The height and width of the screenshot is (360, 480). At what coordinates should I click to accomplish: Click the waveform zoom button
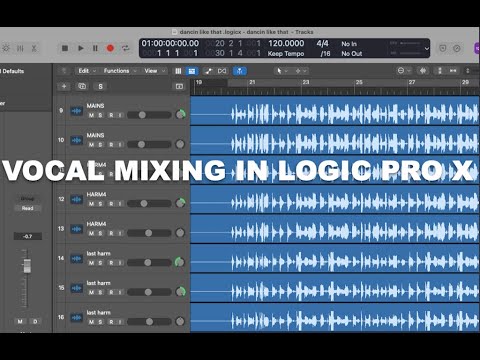(423, 71)
